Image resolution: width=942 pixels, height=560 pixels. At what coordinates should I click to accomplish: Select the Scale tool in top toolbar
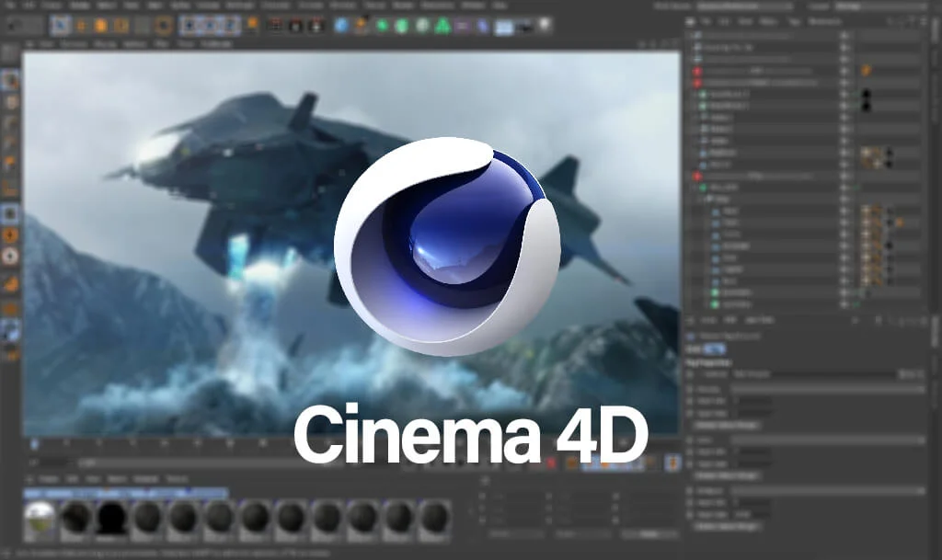(x=100, y=26)
